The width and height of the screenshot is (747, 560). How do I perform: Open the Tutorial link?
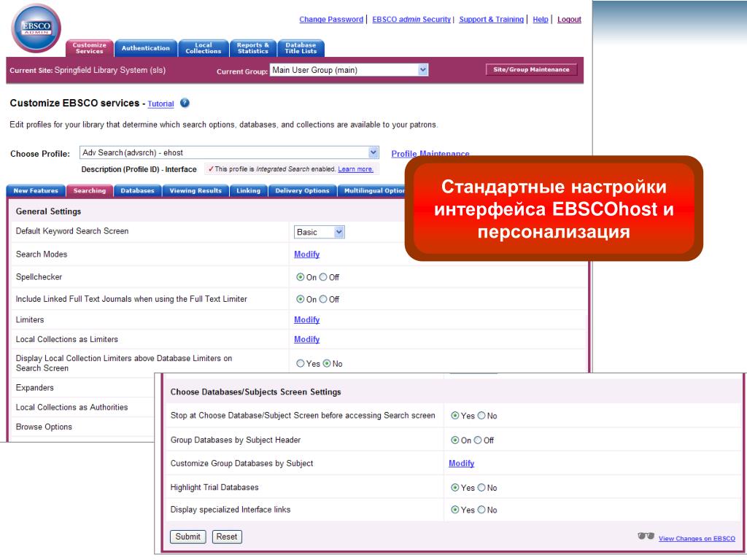coord(160,104)
